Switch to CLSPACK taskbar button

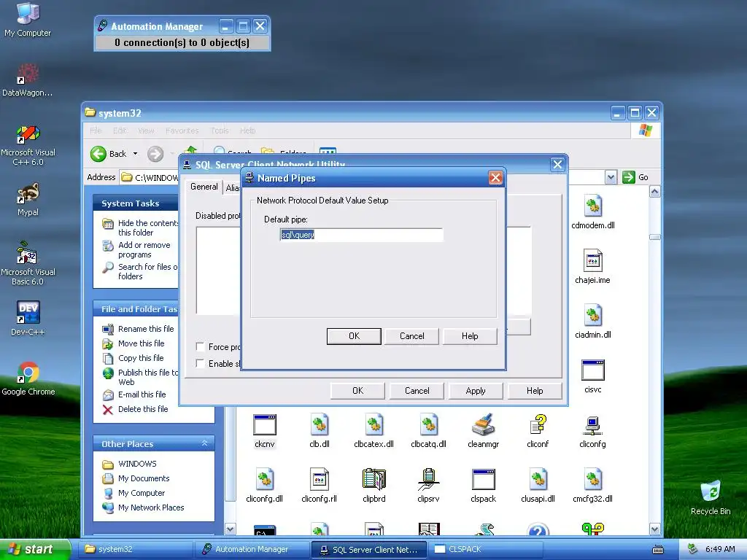click(486, 549)
